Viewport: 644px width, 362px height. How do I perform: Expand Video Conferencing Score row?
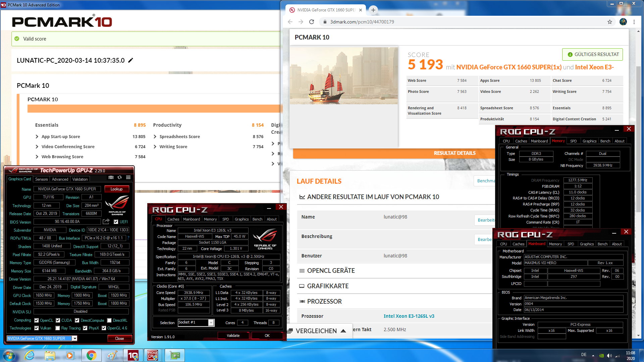tap(37, 147)
